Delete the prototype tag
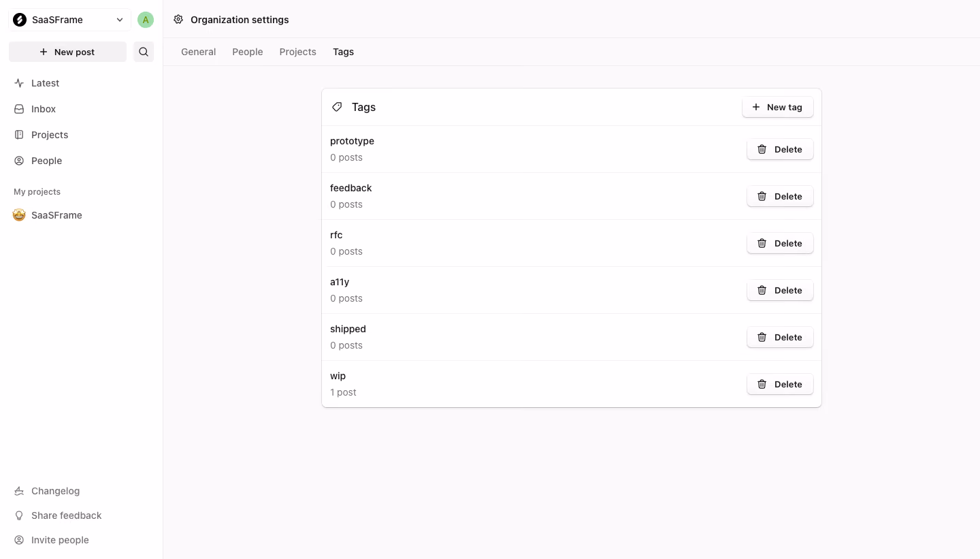 [x=780, y=149]
